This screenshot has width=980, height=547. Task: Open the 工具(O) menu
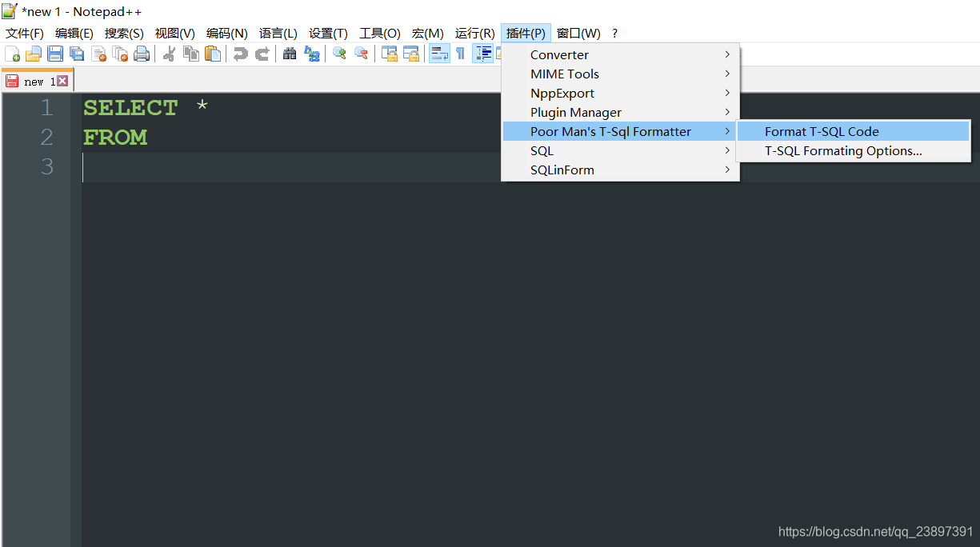click(x=380, y=34)
